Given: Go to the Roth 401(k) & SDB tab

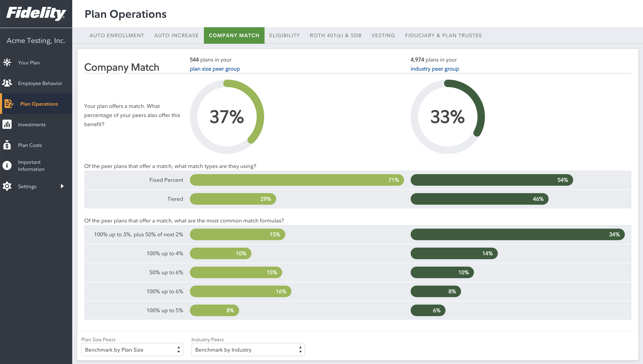Looking at the screenshot, I should click(336, 35).
